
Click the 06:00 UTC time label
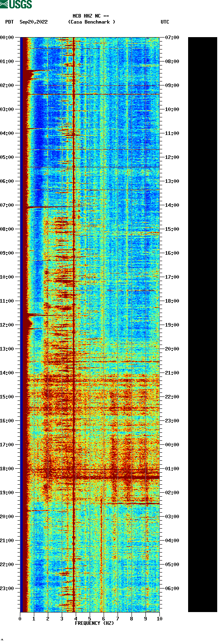pos(172,589)
